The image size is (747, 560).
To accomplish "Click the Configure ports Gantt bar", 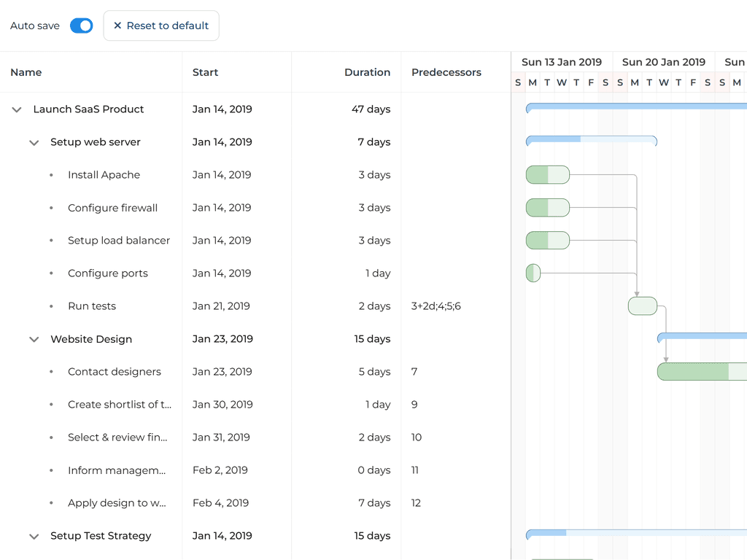I will coord(533,273).
